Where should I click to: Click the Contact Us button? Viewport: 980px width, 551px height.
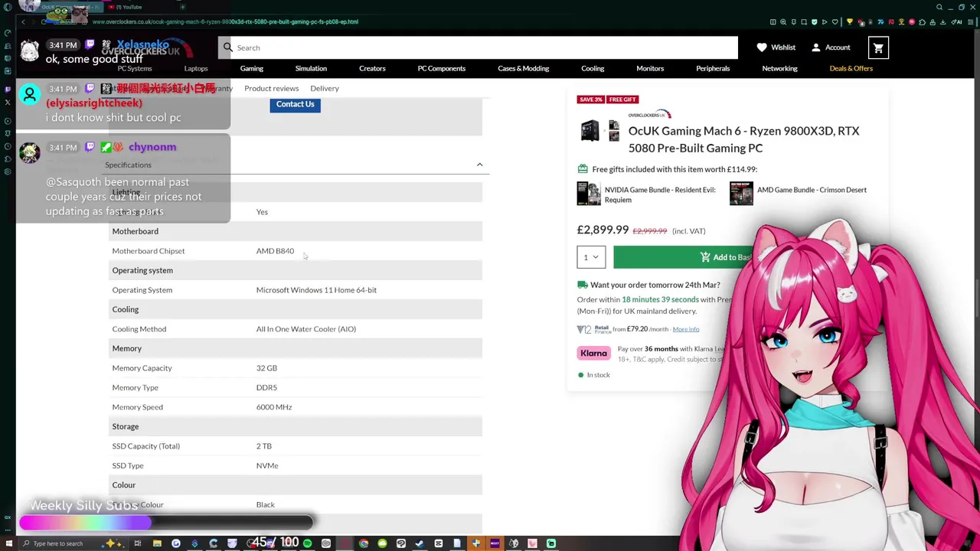pyautogui.click(x=295, y=104)
